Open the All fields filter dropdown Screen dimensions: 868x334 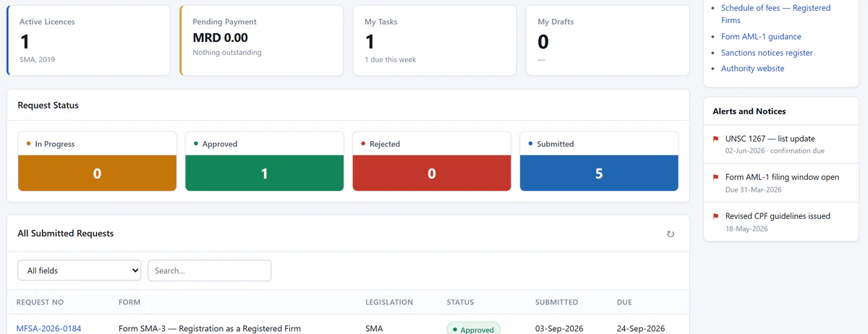[80, 270]
